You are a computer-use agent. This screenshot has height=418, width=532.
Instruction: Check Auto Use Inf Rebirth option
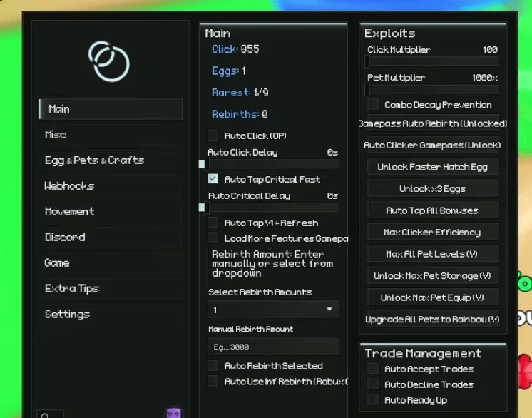[x=213, y=382]
